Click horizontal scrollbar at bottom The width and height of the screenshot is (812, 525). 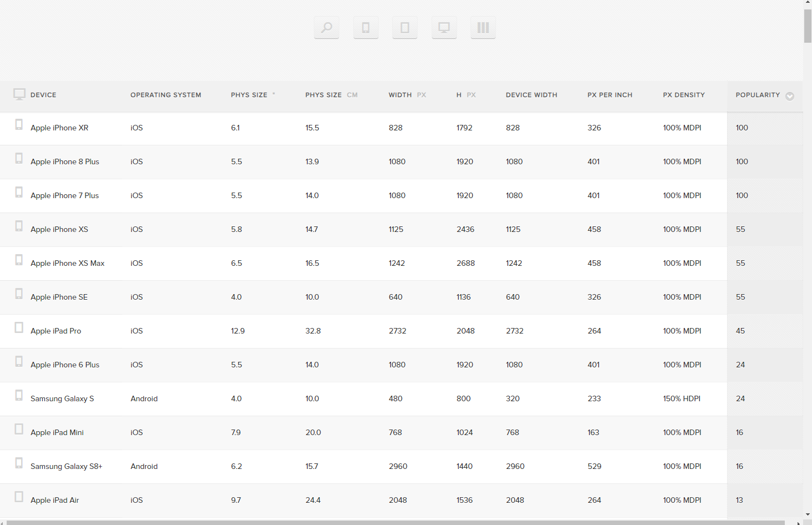395,522
